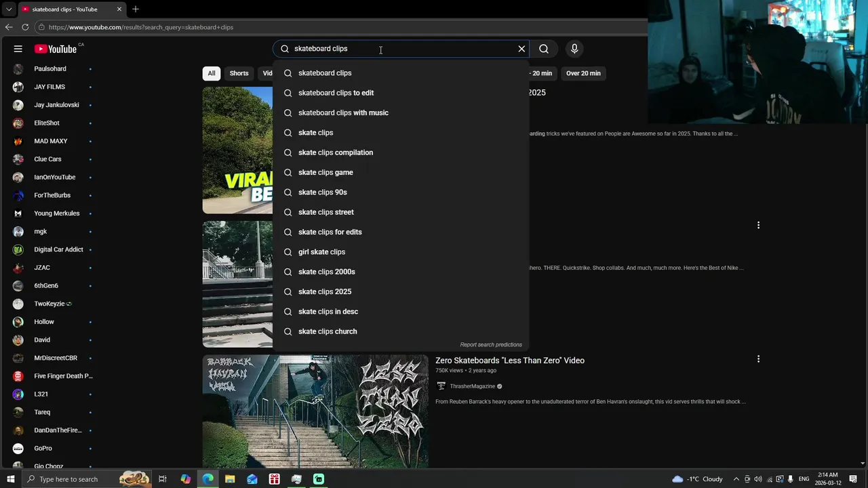Open the Five Finger Death P... subscription
Image resolution: width=868 pixels, height=488 pixels.
[54, 376]
